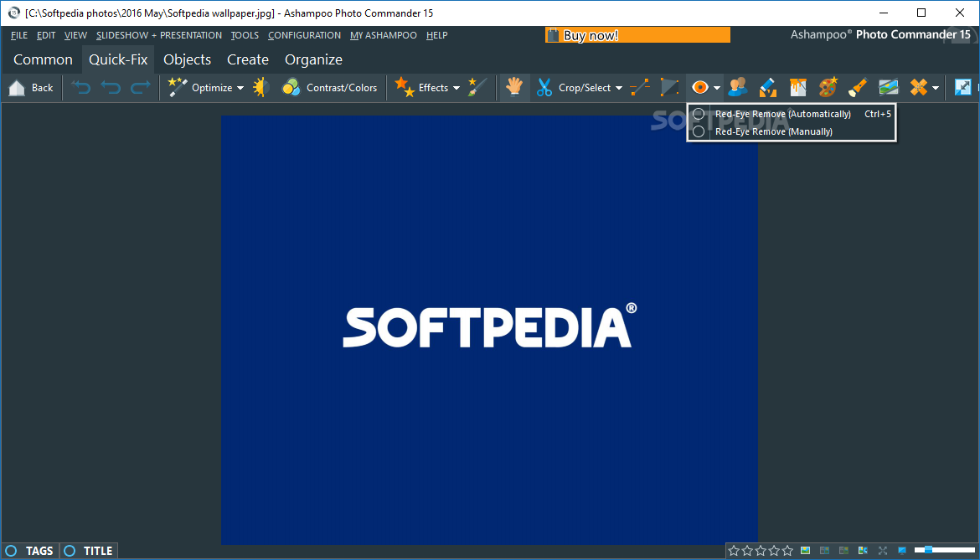This screenshot has height=560, width=980.
Task: Click the undo-all double arrow icon
Action: click(x=80, y=87)
